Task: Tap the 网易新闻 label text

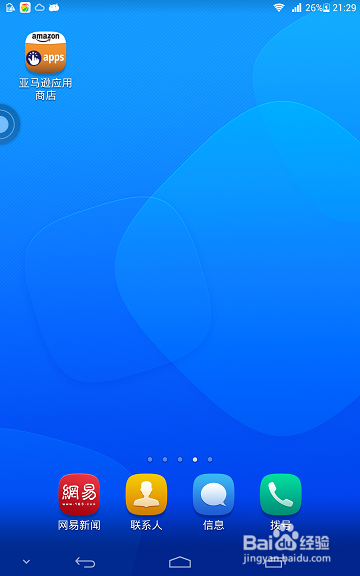Action: pos(79,525)
